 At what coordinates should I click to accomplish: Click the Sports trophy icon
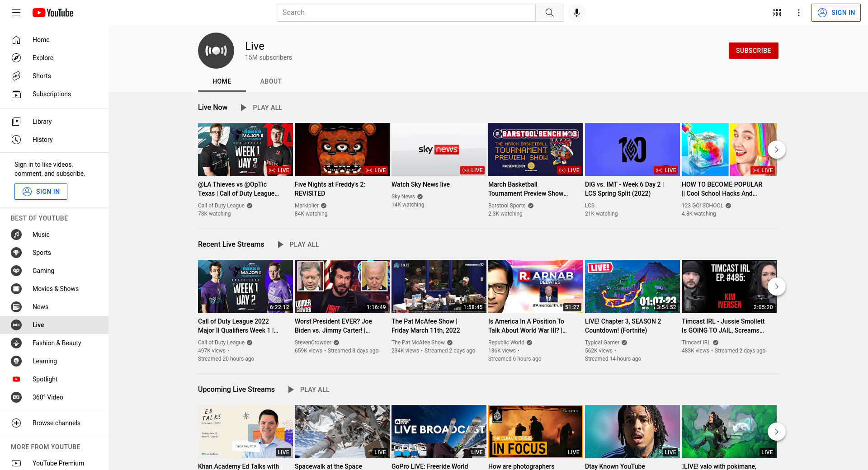point(16,253)
